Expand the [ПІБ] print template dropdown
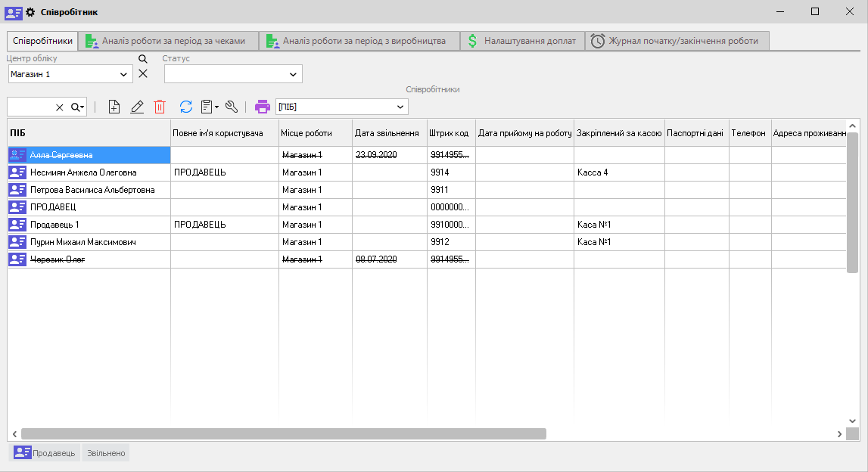 pyautogui.click(x=399, y=107)
